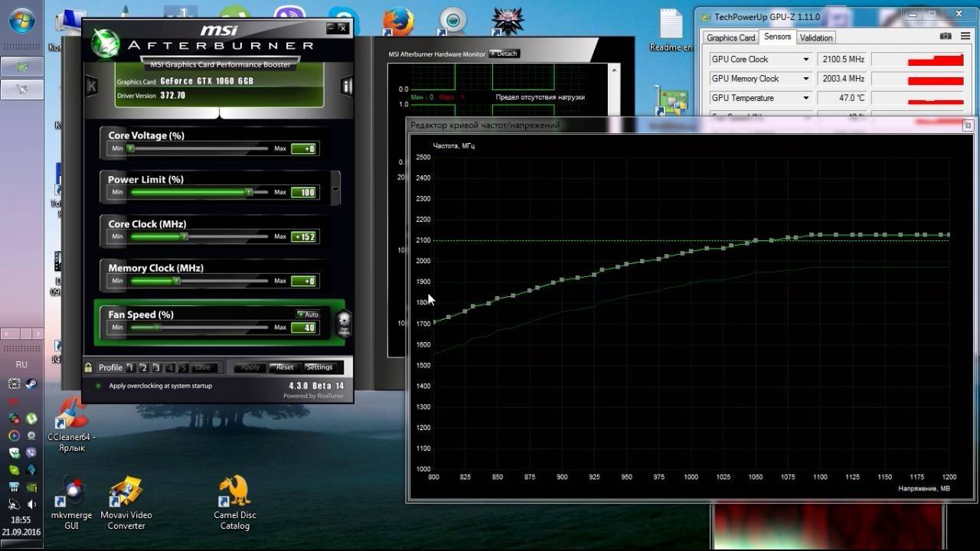
Task: Click the Core Clock slider handle
Action: click(x=184, y=236)
